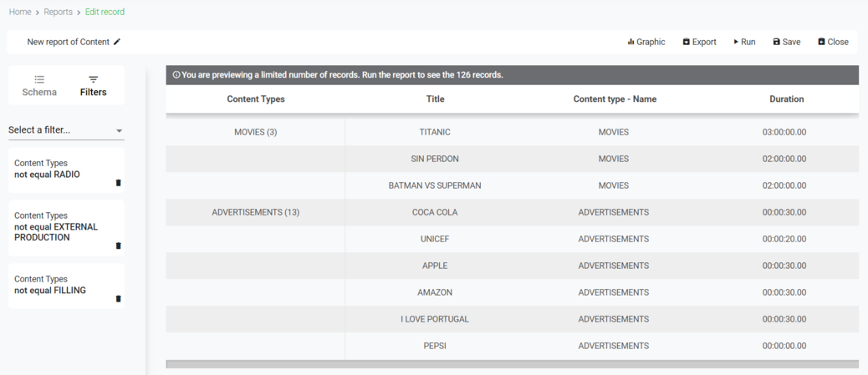The height and width of the screenshot is (375, 868).
Task: Open the Graphic chart view
Action: 646,42
